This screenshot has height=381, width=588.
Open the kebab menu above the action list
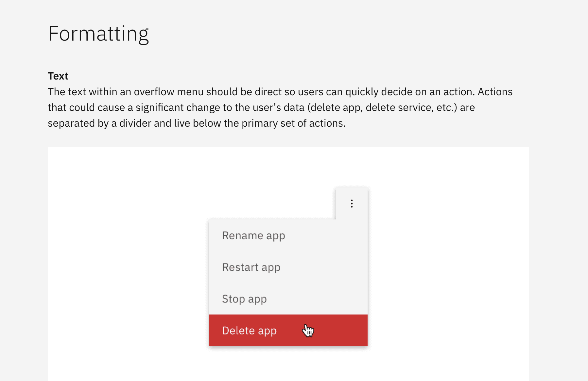pos(352,204)
